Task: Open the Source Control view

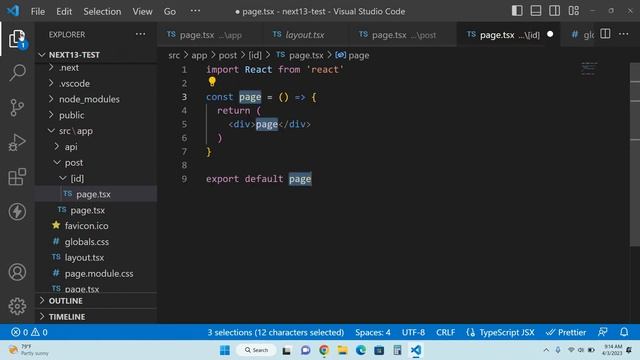Action: click(x=17, y=107)
